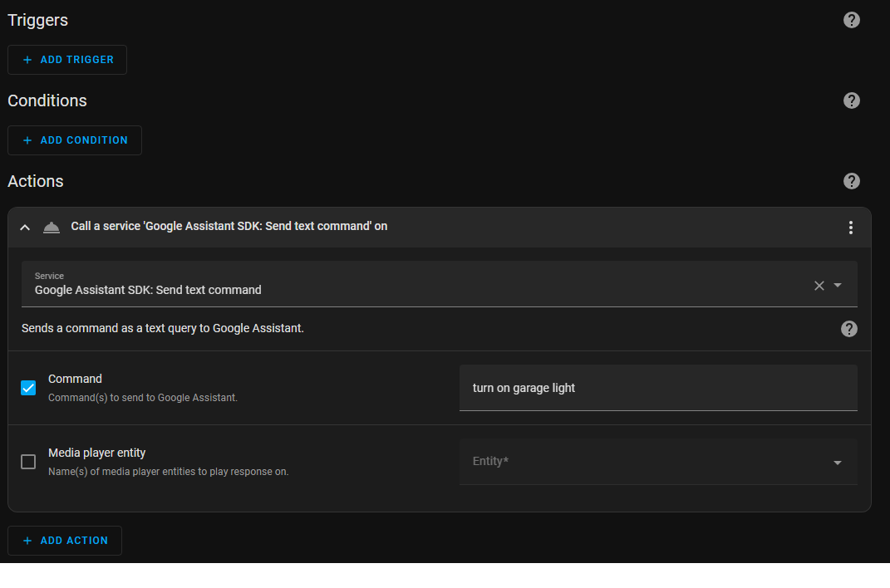The image size is (890, 588).
Task: Open help for the Triggers section
Action: click(x=851, y=20)
